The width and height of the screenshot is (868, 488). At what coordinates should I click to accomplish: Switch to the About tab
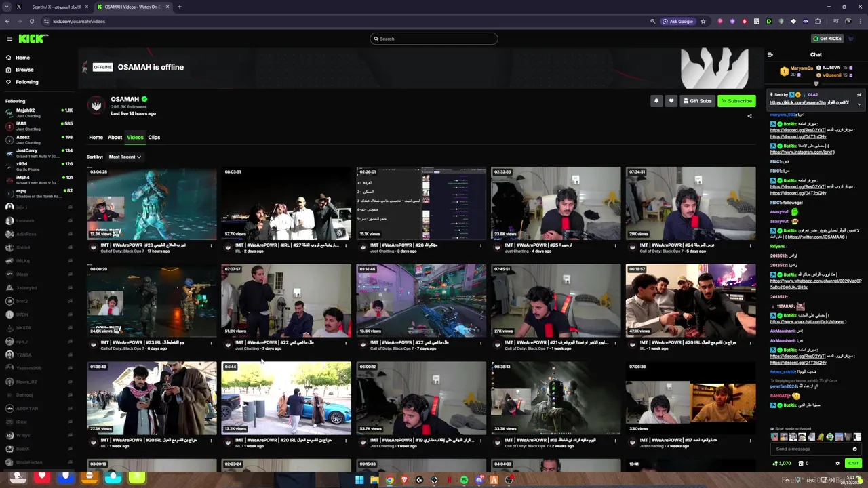[x=115, y=138]
